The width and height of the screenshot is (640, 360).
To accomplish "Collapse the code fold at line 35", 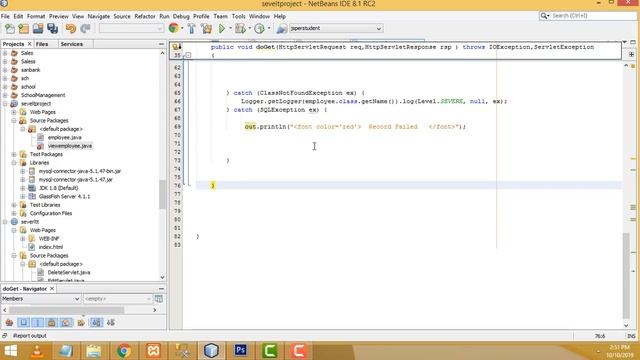I will 188,55.
